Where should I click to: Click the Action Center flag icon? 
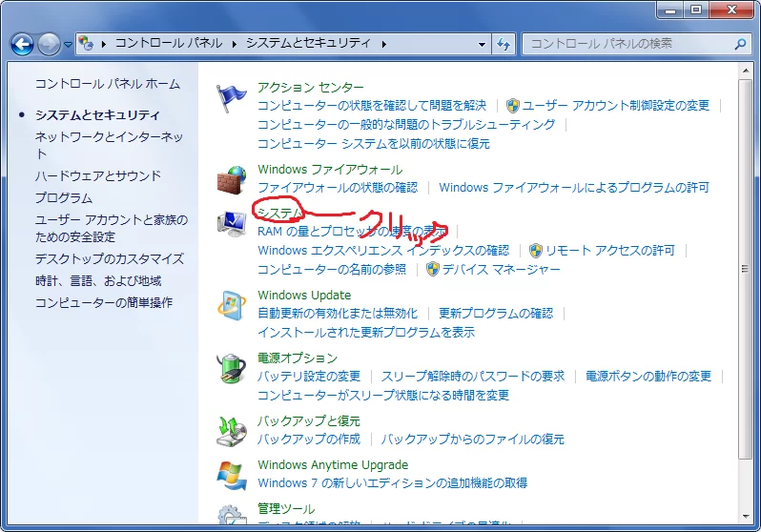(232, 97)
